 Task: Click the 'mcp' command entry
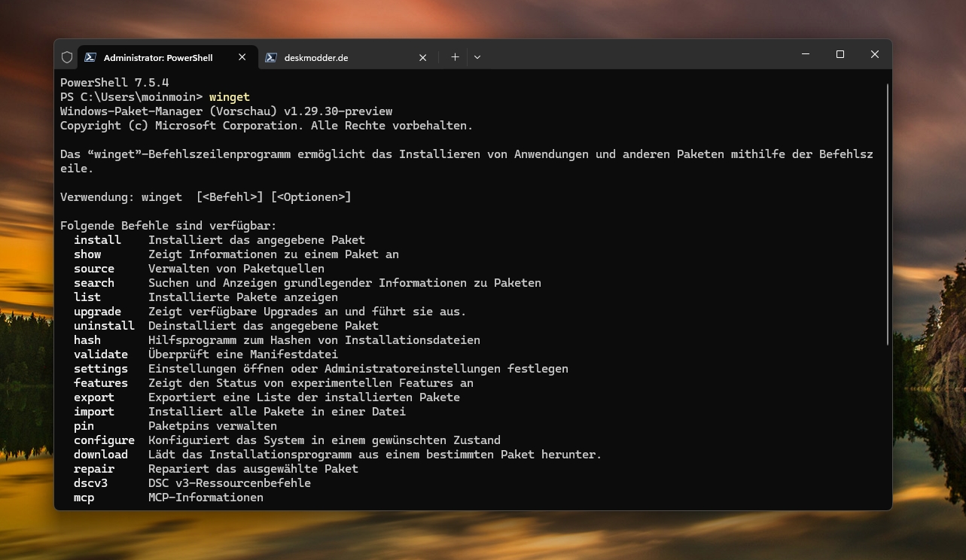pos(84,498)
